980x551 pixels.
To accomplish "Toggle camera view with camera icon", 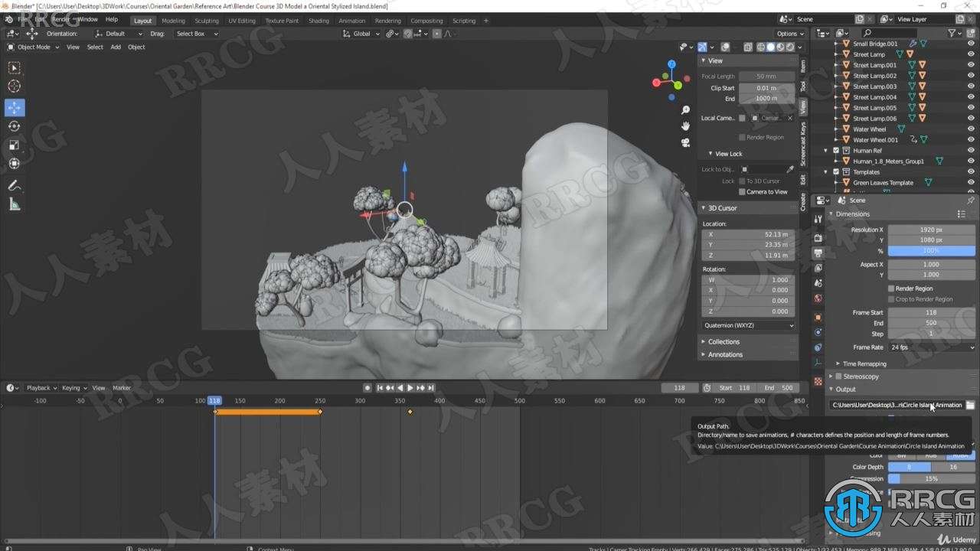I will tap(685, 142).
